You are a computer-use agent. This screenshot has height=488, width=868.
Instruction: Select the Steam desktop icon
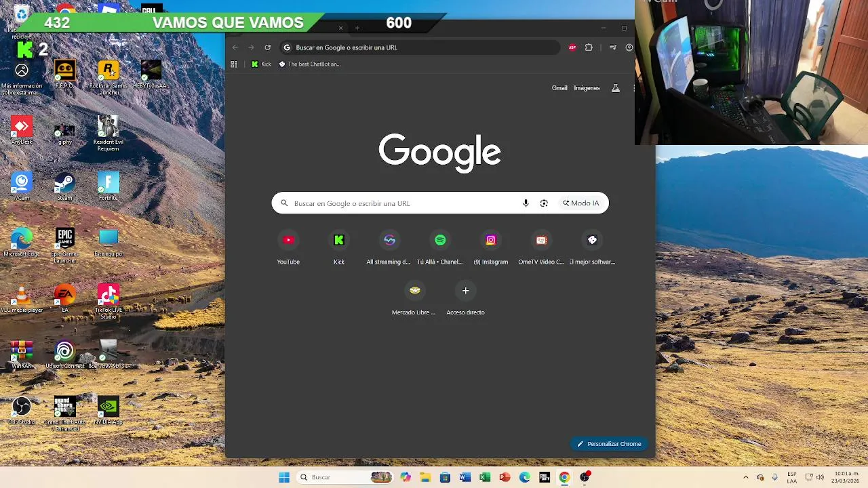point(64,186)
